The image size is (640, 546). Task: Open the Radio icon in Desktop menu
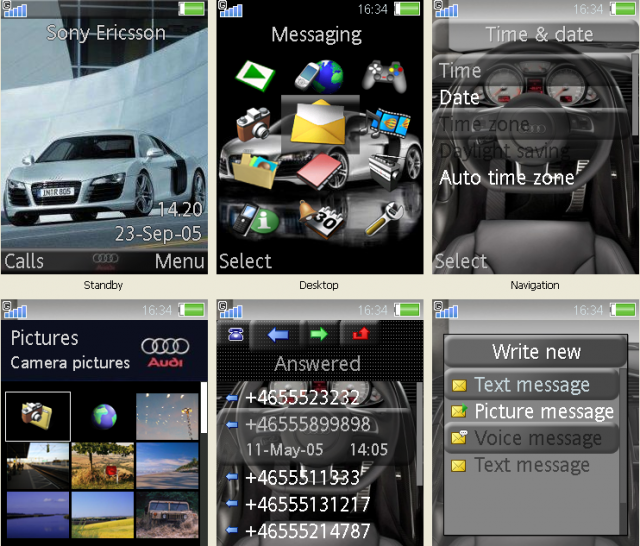[x=386, y=171]
